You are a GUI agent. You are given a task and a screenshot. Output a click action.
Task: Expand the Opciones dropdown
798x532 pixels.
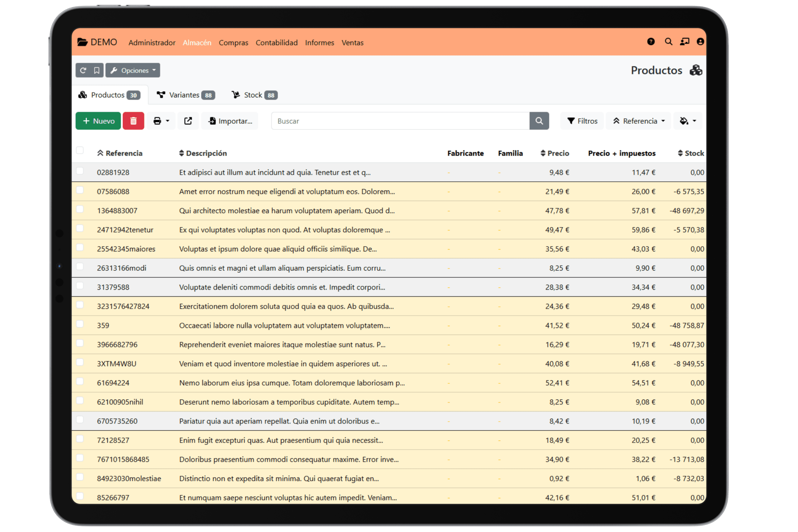[x=133, y=70]
